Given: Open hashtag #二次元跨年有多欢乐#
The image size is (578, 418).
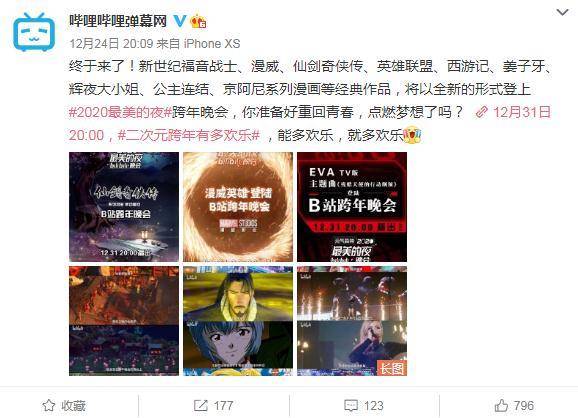Looking at the screenshot, I should (189, 135).
